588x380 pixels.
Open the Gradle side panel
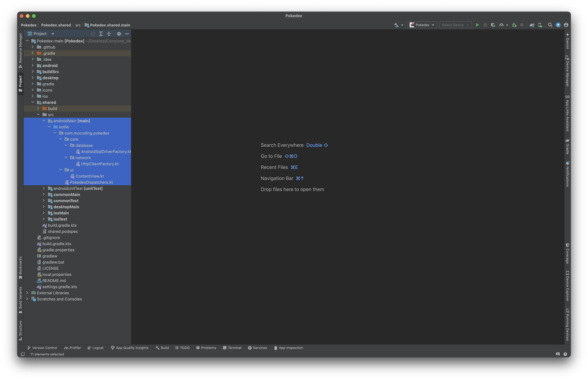[567, 147]
